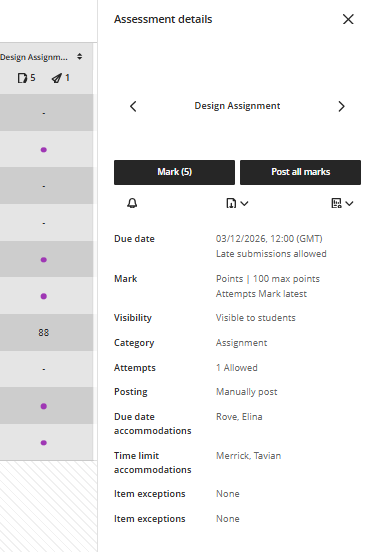Click Merrick, Tavian accommodation name

click(249, 456)
